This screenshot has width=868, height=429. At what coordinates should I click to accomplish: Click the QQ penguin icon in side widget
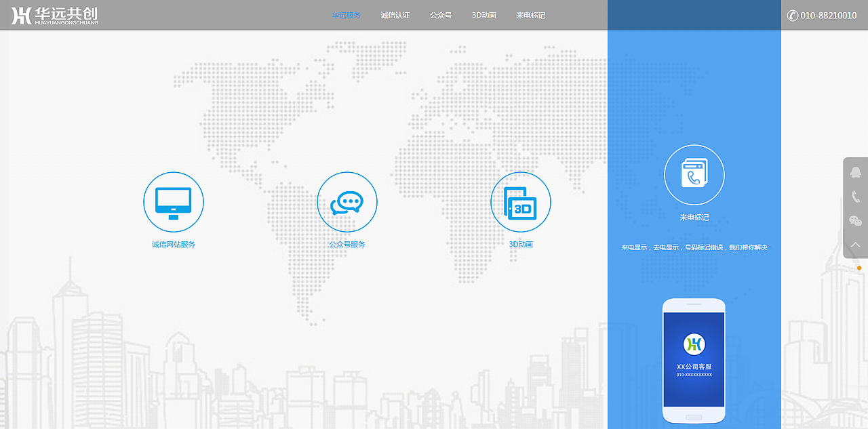[856, 172]
